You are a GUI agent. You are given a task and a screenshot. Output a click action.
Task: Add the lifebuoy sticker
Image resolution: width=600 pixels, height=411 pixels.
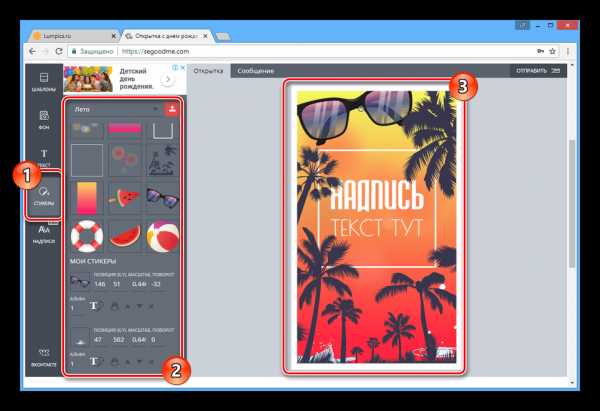[x=87, y=236]
